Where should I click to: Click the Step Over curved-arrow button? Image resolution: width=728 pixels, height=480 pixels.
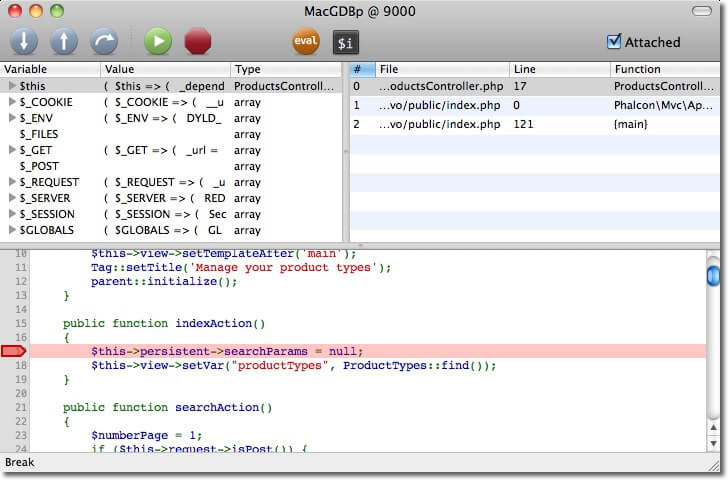coord(104,41)
